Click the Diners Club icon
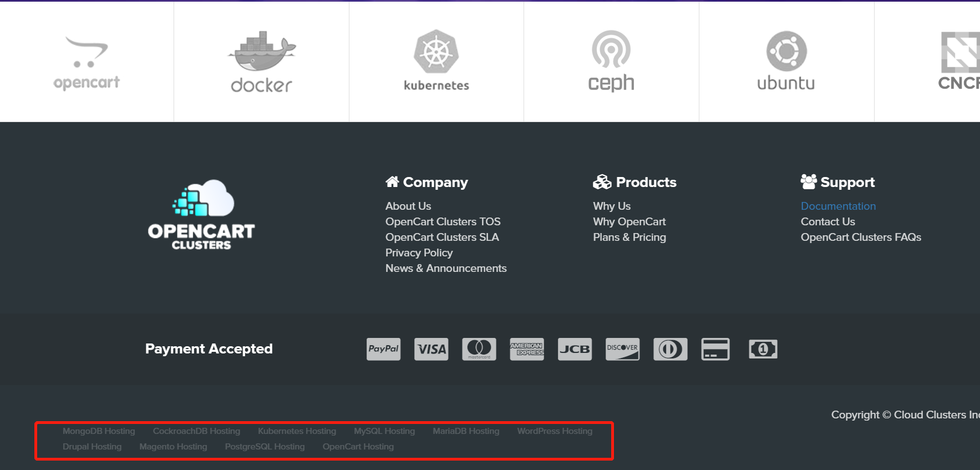 [x=670, y=349]
